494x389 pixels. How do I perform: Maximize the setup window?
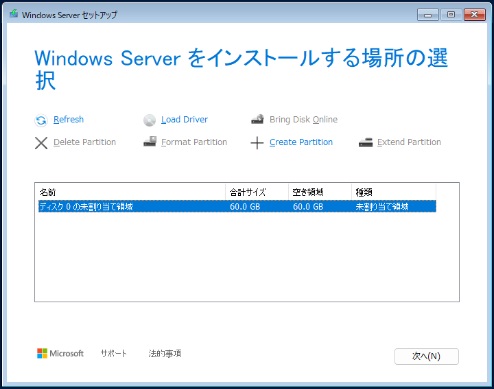[x=451, y=15]
